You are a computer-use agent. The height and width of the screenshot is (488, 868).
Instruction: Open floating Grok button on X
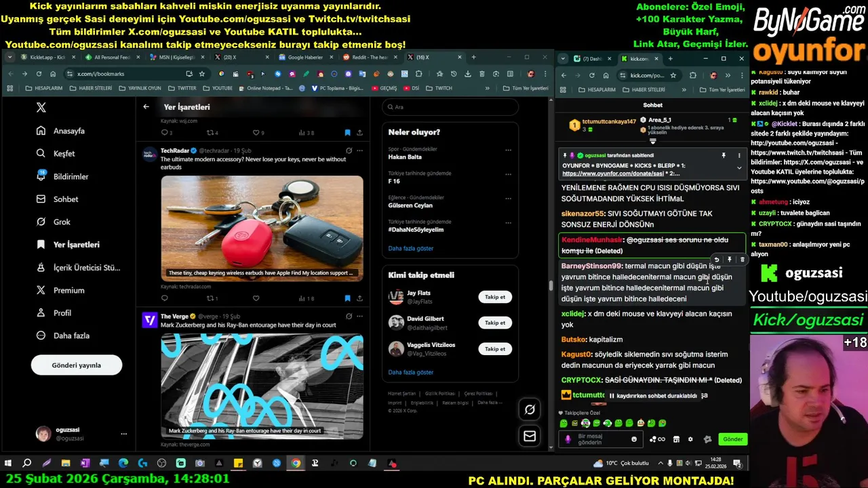pyautogui.click(x=530, y=409)
